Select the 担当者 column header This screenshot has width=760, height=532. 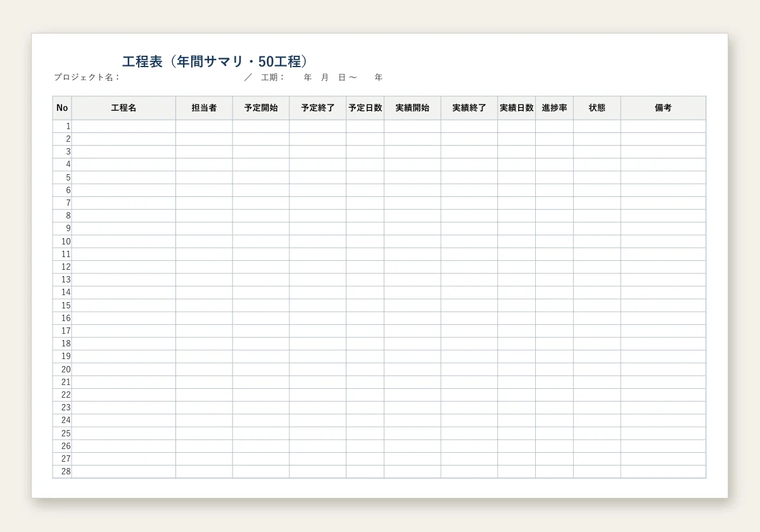pyautogui.click(x=204, y=108)
